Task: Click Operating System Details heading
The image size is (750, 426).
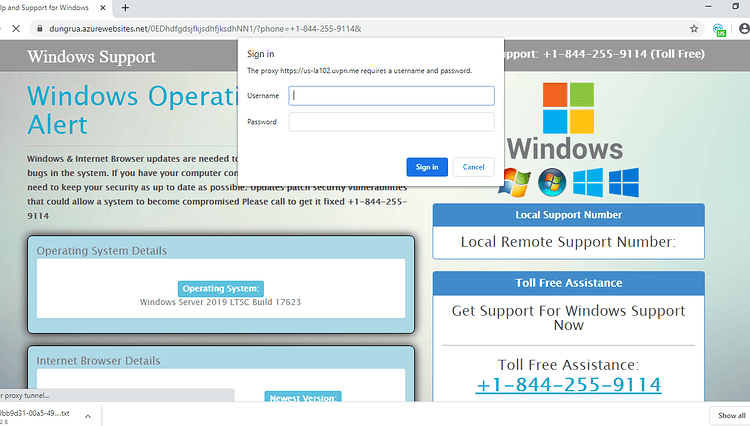Action: [101, 251]
